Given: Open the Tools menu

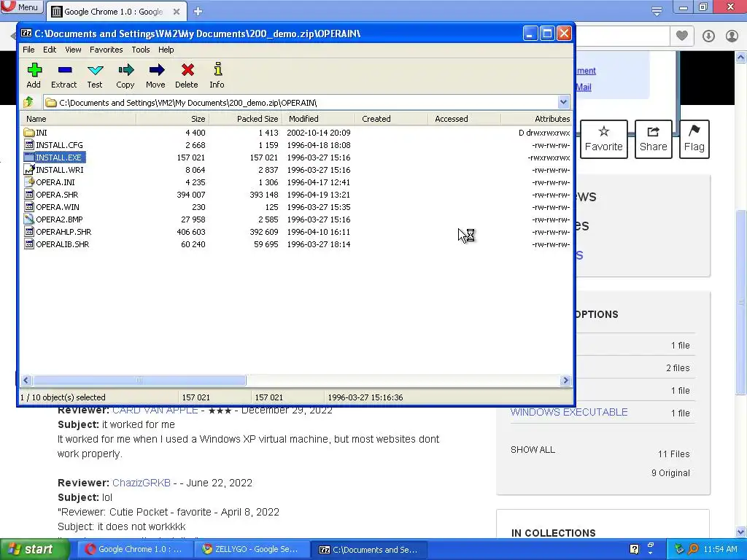Looking at the screenshot, I should [141, 50].
